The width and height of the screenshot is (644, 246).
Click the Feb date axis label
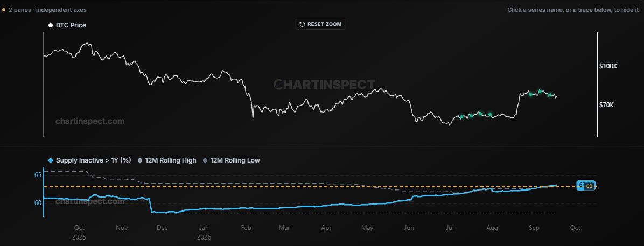point(246,228)
